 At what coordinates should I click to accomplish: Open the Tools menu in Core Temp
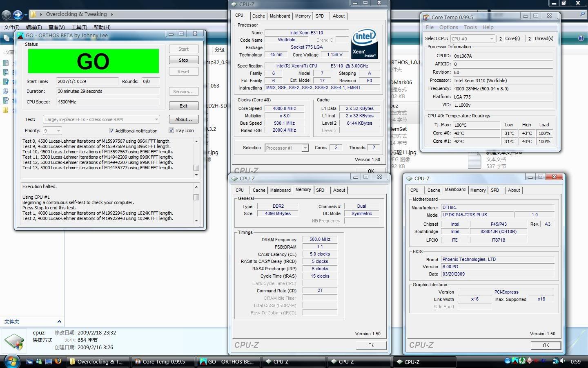tap(470, 27)
